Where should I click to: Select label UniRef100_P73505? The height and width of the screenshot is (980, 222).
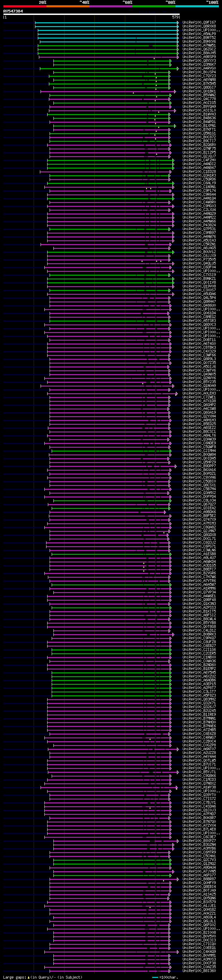(x=199, y=259)
